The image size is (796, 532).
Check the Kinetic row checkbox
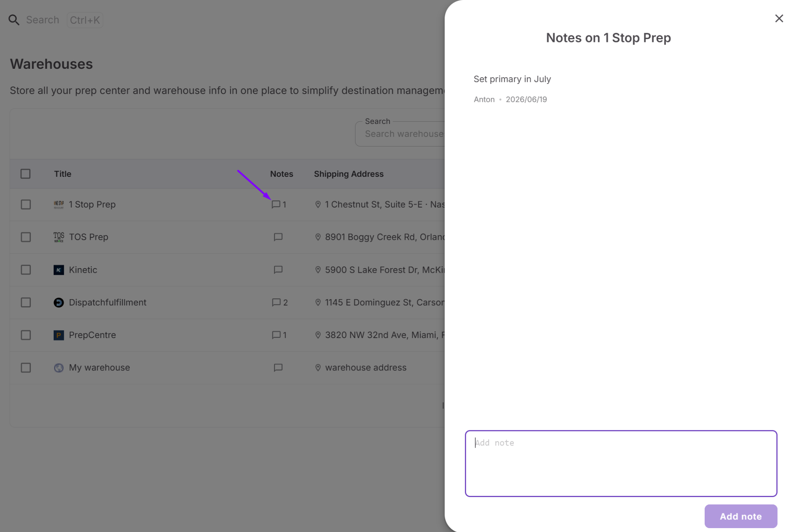(26, 270)
